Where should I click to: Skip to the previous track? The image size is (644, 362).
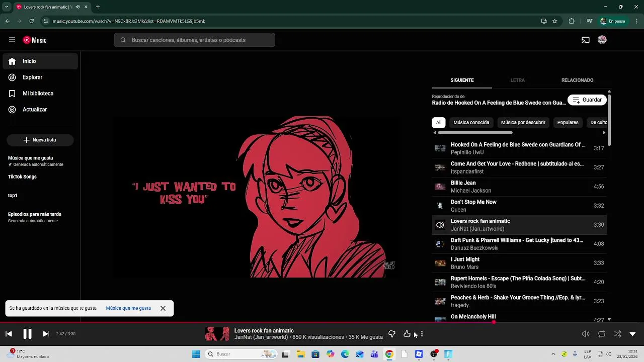(9, 334)
